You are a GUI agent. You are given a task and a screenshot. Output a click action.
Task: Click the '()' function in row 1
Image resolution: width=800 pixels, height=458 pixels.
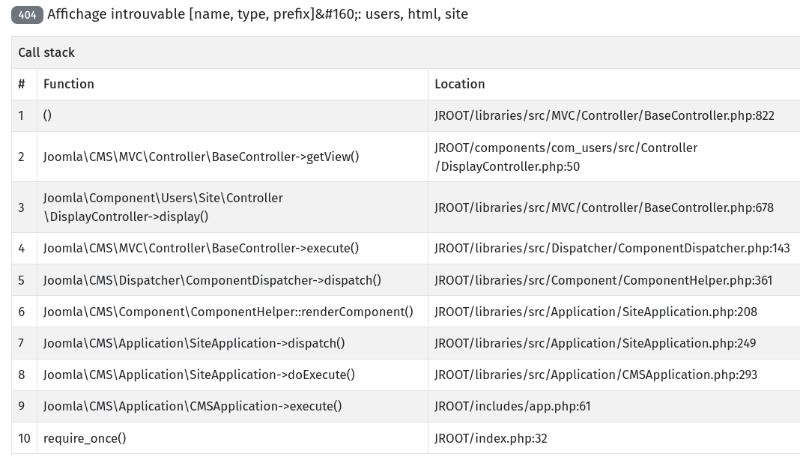click(47, 116)
